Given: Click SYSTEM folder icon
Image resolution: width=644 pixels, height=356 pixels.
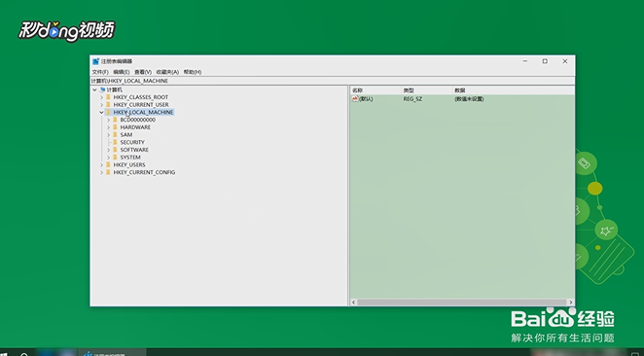Looking at the screenshot, I should click(x=115, y=158).
